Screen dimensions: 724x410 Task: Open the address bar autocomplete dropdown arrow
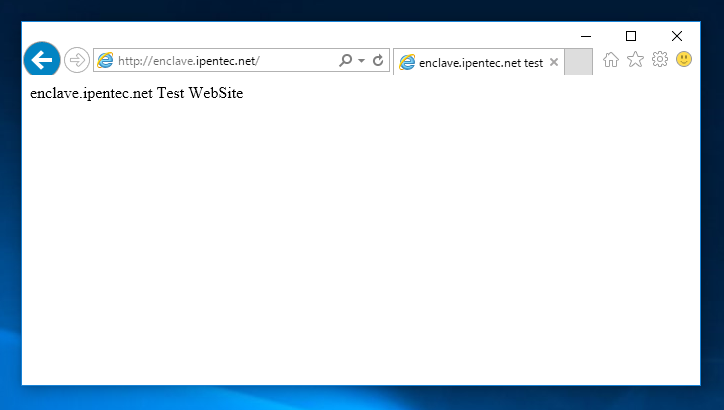pyautogui.click(x=362, y=60)
